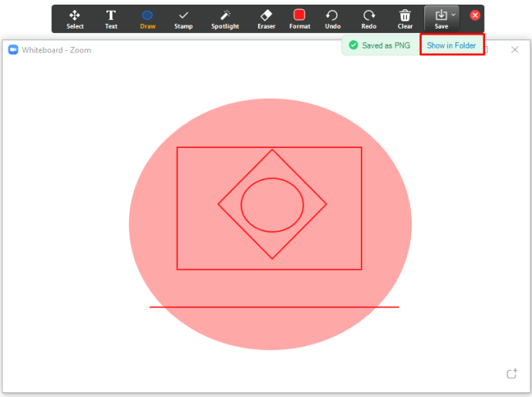Viewport: 532px width, 397px height.
Task: Click the Saved as PNG notification
Action: pos(380,45)
